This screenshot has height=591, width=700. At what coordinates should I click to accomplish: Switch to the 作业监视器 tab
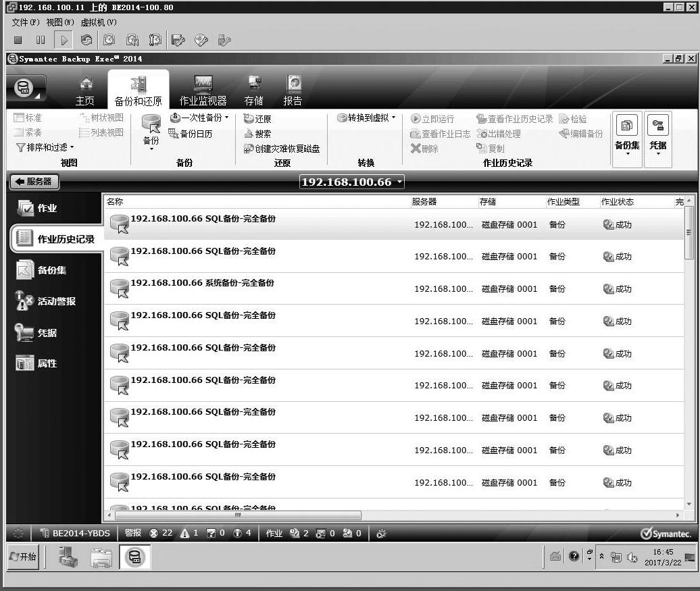203,92
